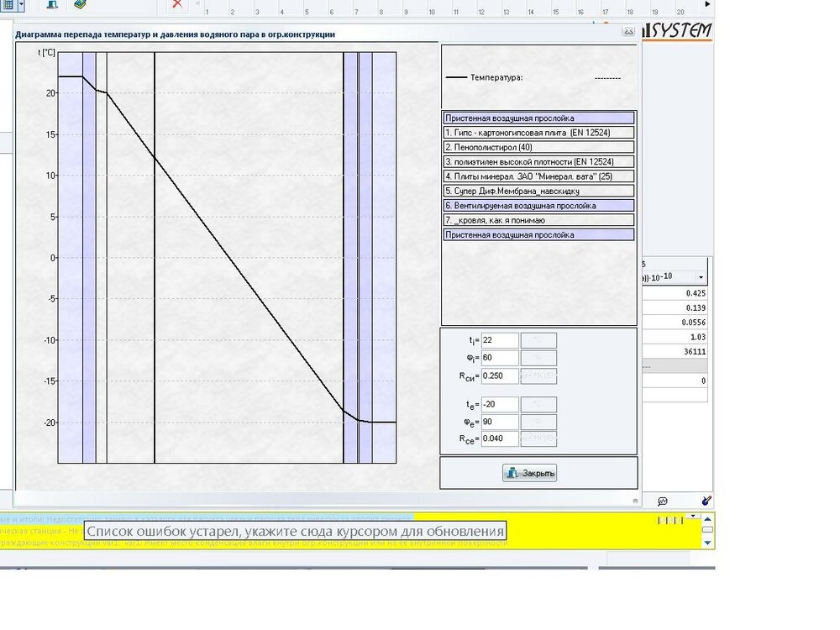Click the te exterior temperature field
Image resolution: width=840 pixels, height=630 pixels.
499,404
